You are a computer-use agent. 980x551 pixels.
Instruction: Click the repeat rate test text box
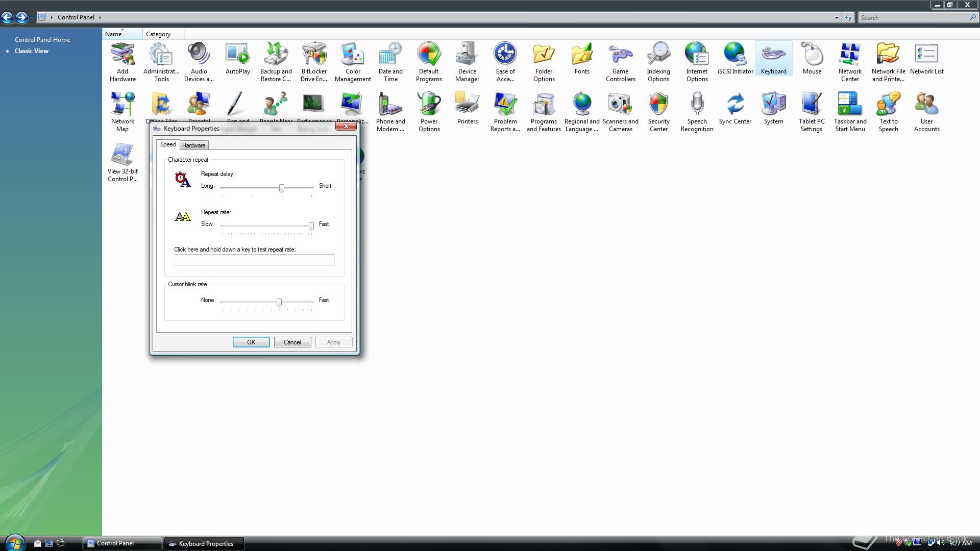(x=254, y=260)
